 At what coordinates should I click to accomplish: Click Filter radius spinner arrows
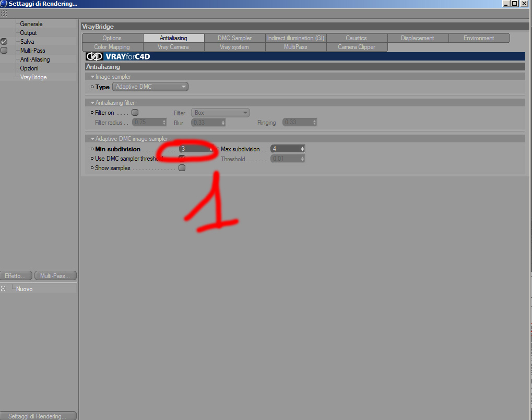pos(164,122)
